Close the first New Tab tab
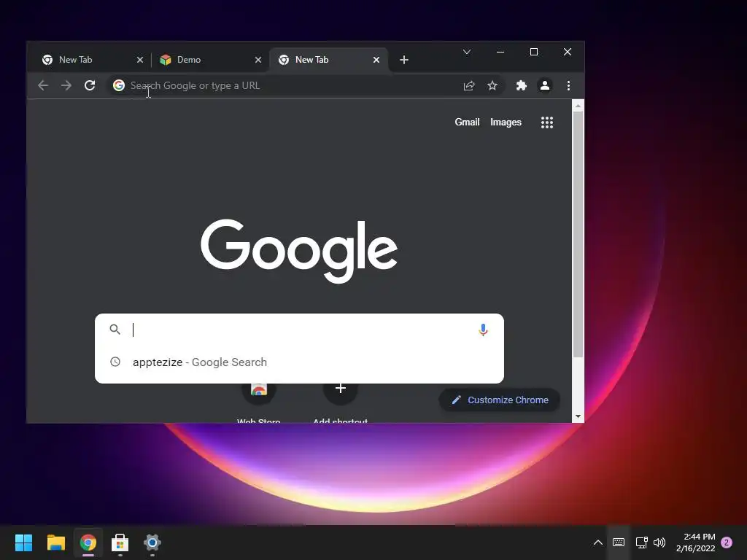This screenshot has height=560, width=747. click(x=139, y=60)
